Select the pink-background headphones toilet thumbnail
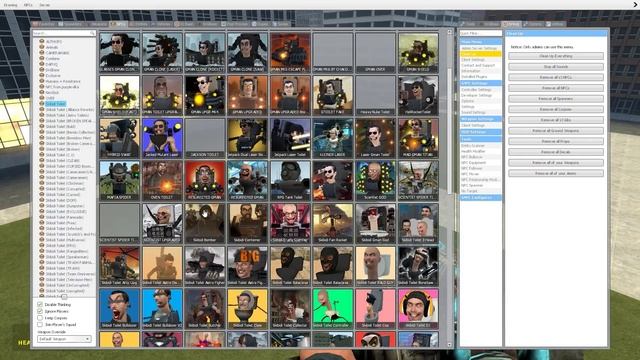The height and width of the screenshot is (360, 640). [418, 309]
